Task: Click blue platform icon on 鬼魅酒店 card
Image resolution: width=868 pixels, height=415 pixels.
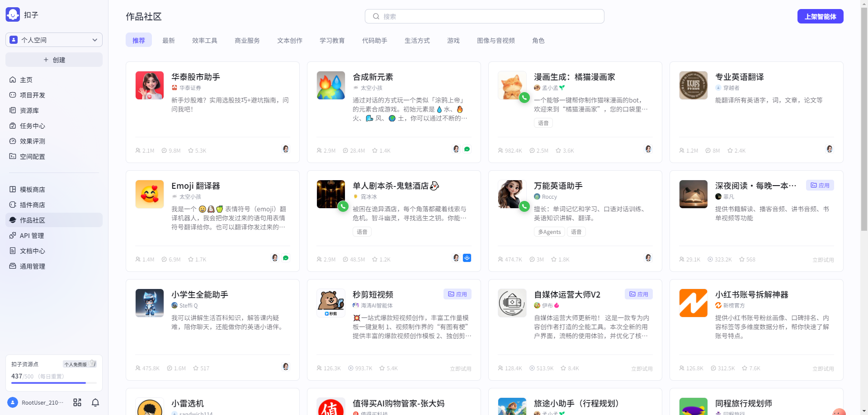Action: [x=467, y=258]
